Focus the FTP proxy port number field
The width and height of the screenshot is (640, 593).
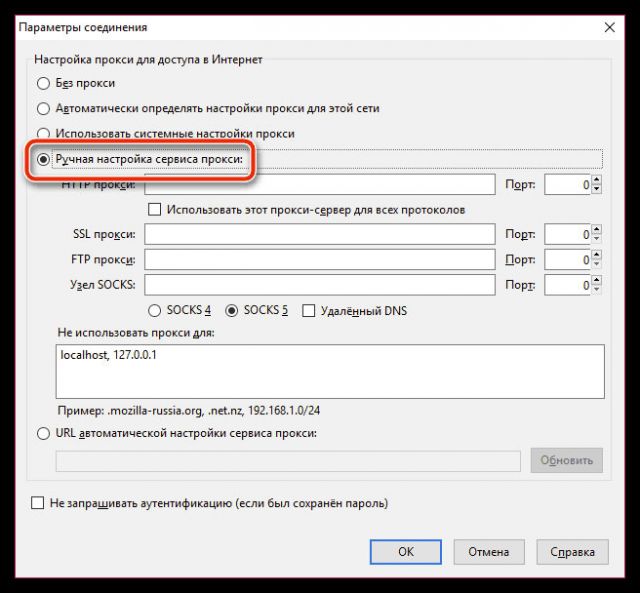[x=567, y=260]
